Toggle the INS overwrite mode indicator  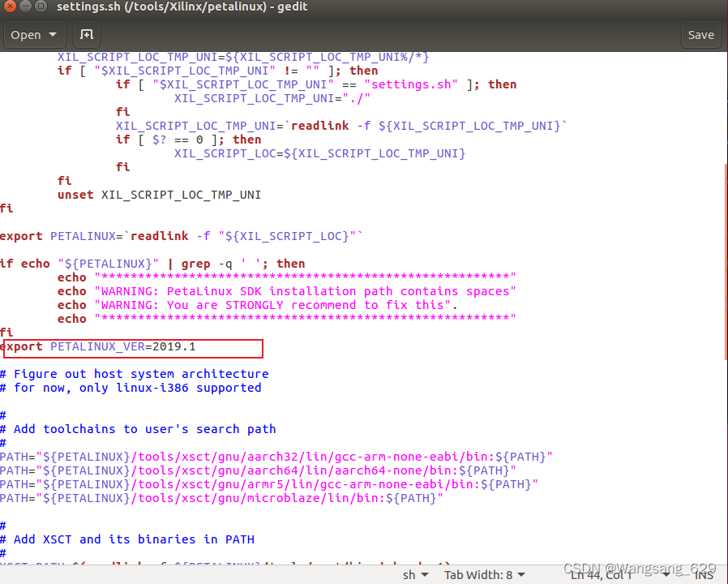pyautogui.click(x=705, y=573)
